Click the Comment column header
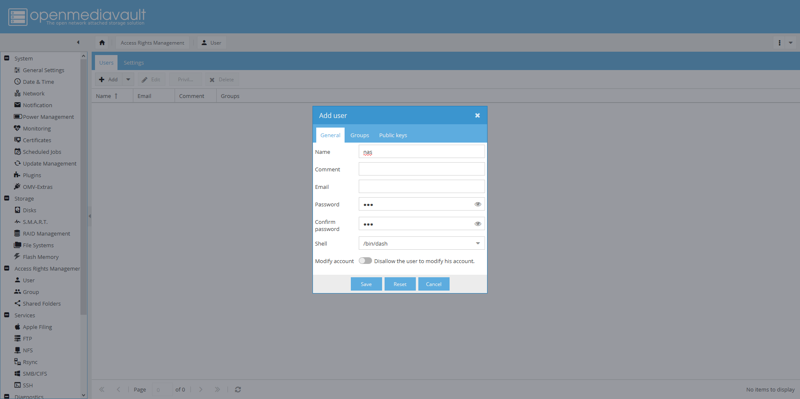 (195, 96)
